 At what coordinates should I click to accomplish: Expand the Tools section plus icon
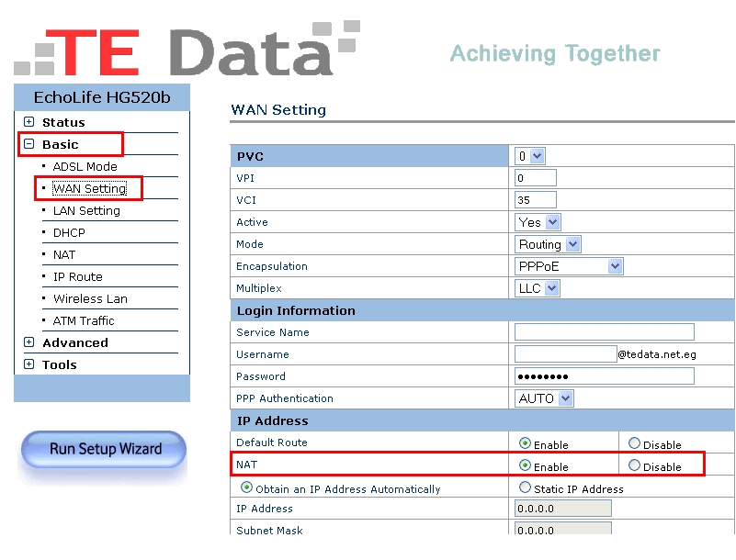coord(28,364)
